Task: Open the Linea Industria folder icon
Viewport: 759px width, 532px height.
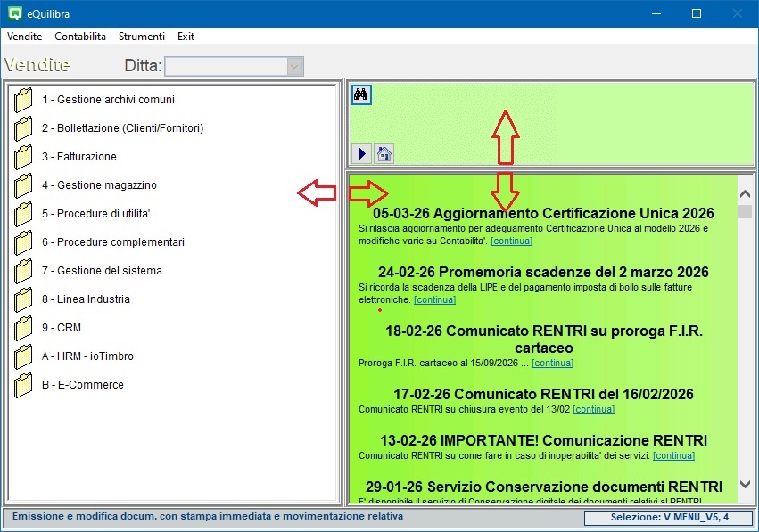Action: point(24,300)
